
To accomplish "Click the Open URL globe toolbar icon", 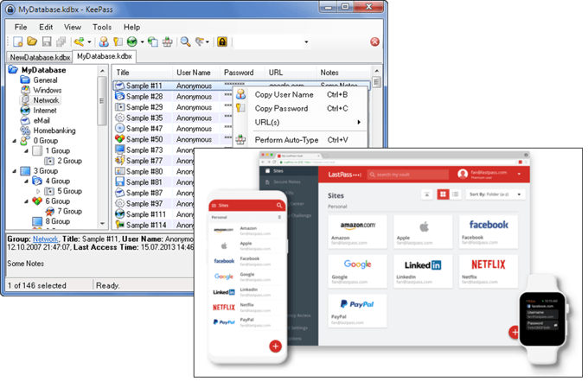I will [132, 41].
